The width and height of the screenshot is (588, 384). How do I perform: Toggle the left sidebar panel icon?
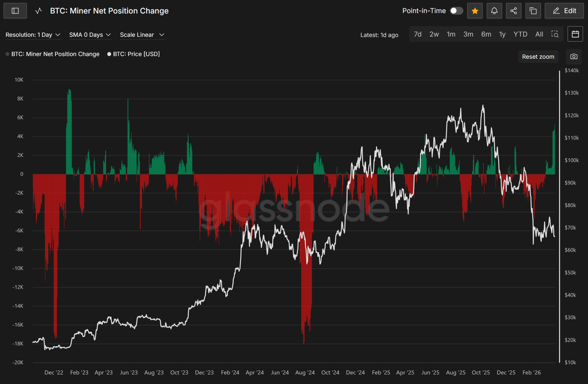pos(15,11)
